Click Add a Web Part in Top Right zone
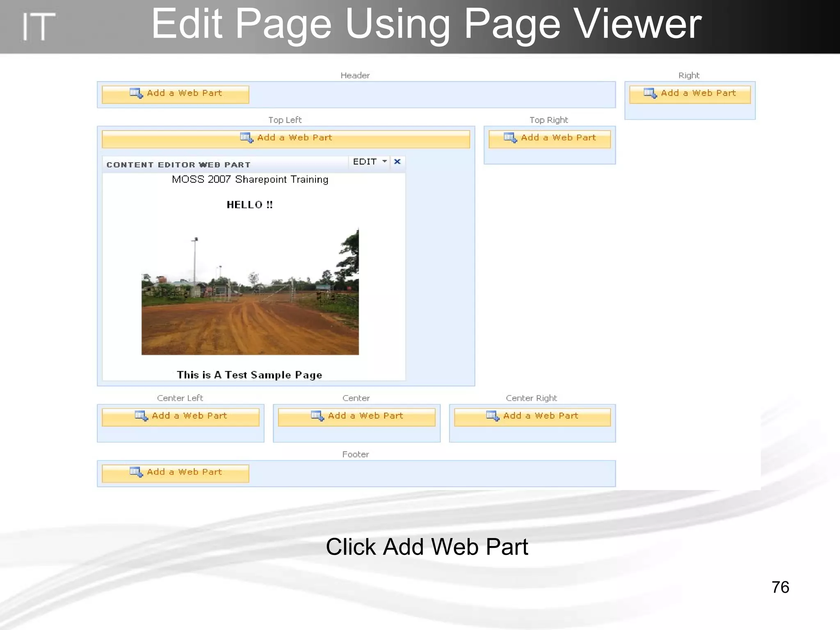 click(550, 139)
